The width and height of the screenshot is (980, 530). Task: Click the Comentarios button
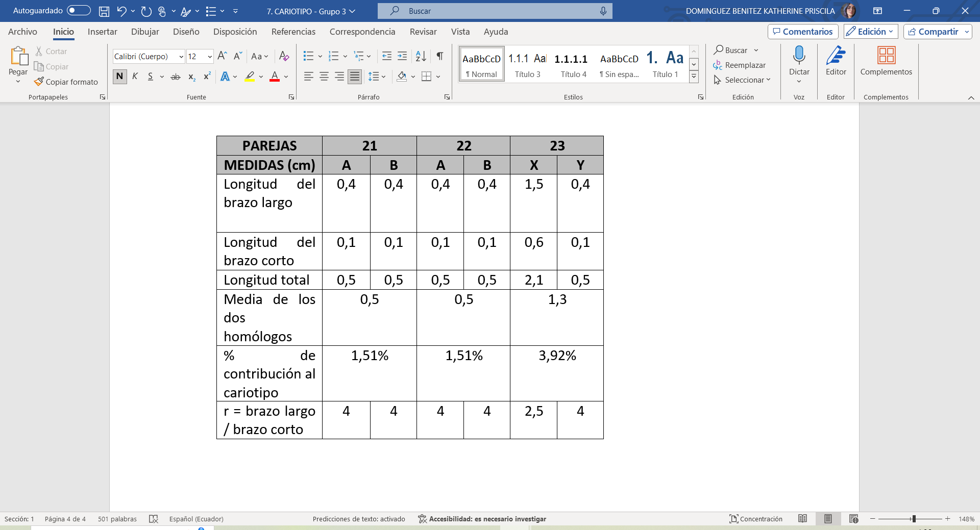pyautogui.click(x=802, y=32)
